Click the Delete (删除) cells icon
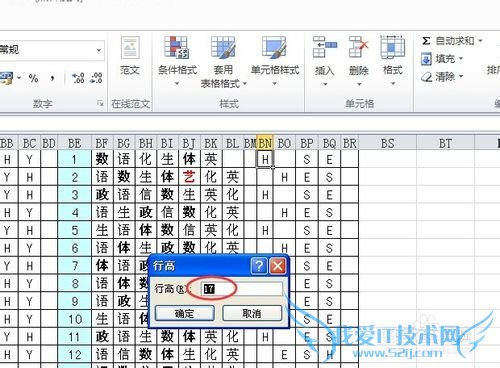 tap(358, 47)
